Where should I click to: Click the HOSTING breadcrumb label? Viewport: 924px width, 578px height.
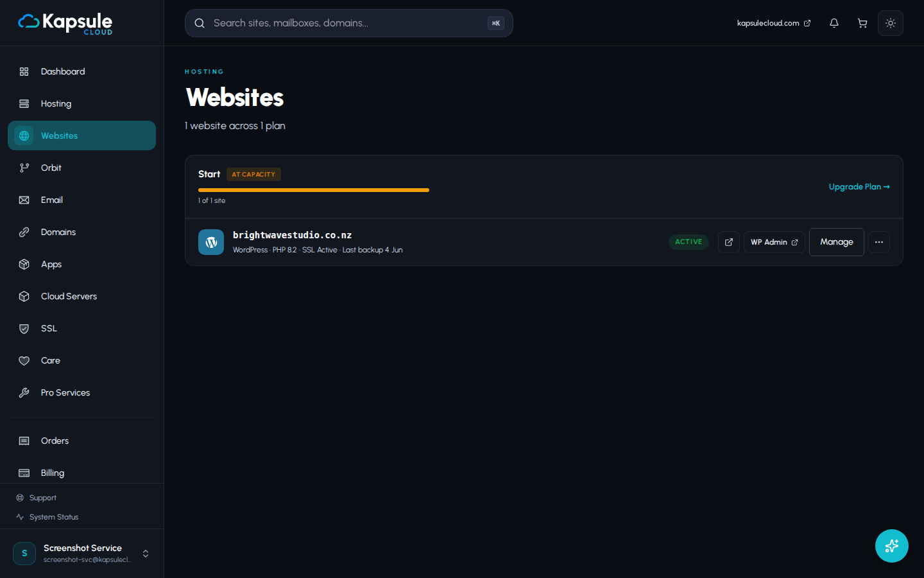pyautogui.click(x=204, y=72)
